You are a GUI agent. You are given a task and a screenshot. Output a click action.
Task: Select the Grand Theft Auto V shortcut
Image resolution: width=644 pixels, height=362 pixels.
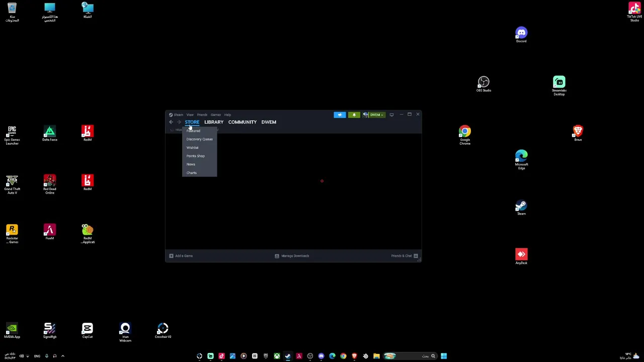(x=12, y=185)
